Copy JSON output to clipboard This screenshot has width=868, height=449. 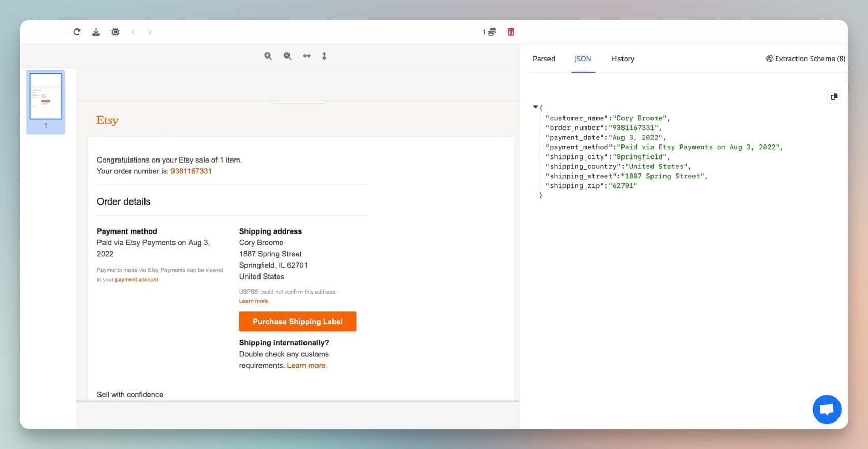(834, 97)
